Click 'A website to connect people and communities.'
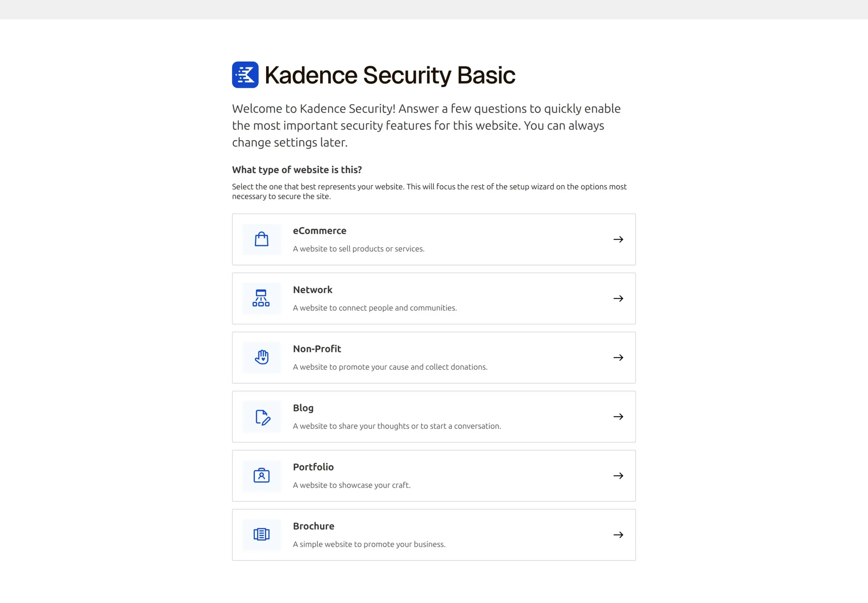 [375, 308]
